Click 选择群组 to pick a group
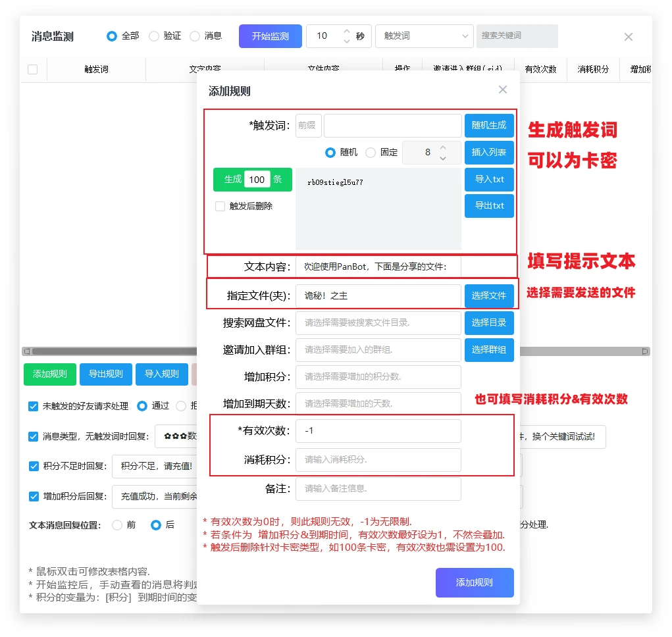The height and width of the screenshot is (637, 672). click(489, 350)
